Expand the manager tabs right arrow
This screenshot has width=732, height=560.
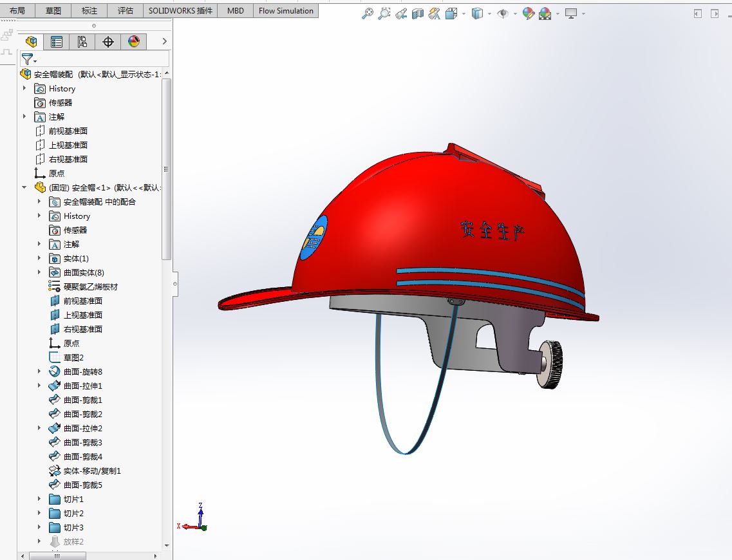pos(165,42)
